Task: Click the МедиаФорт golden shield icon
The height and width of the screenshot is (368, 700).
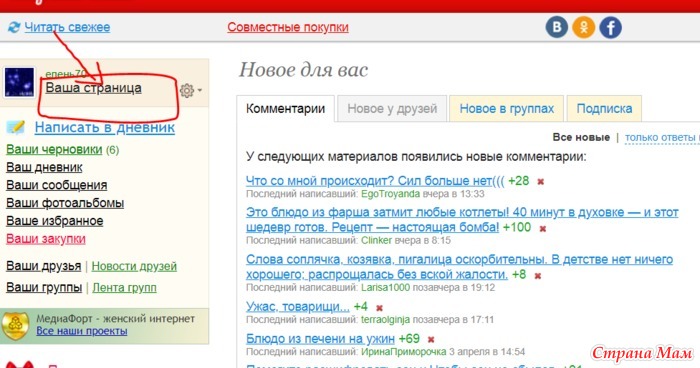Action: 15,326
